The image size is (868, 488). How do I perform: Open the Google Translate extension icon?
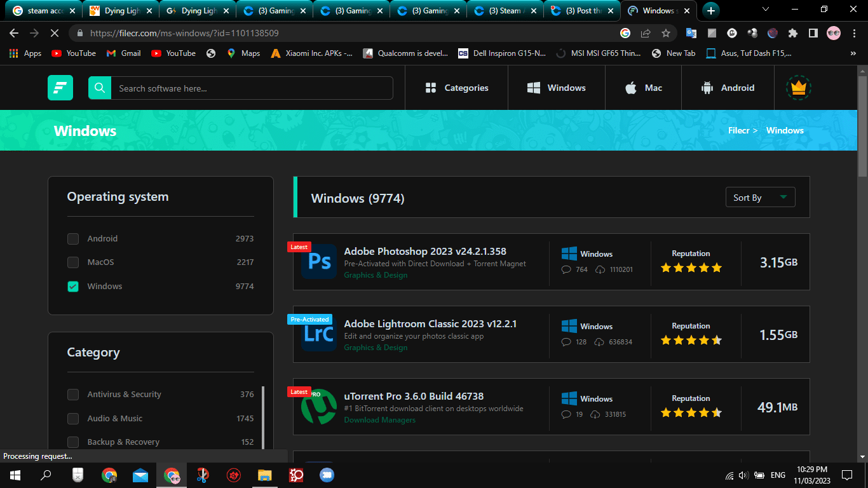[691, 33]
